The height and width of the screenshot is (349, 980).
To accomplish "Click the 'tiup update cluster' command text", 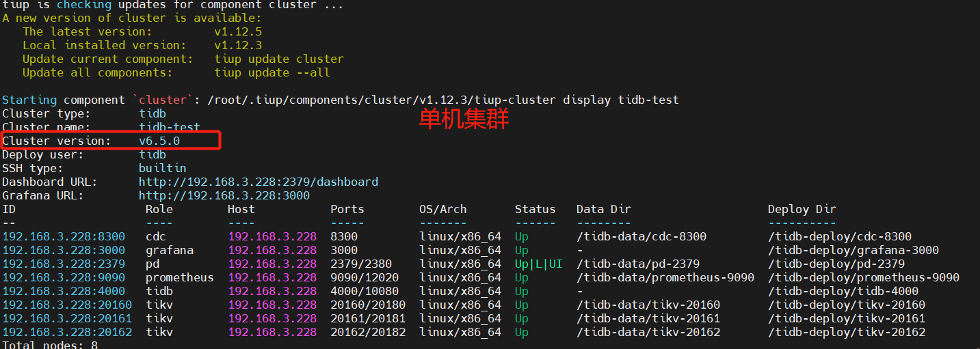I will click(x=278, y=59).
